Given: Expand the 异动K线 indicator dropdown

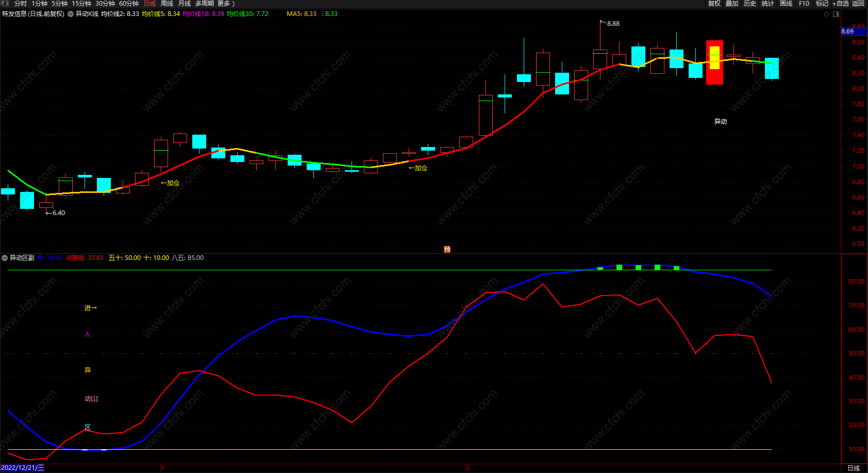Looking at the screenshot, I should point(71,14).
